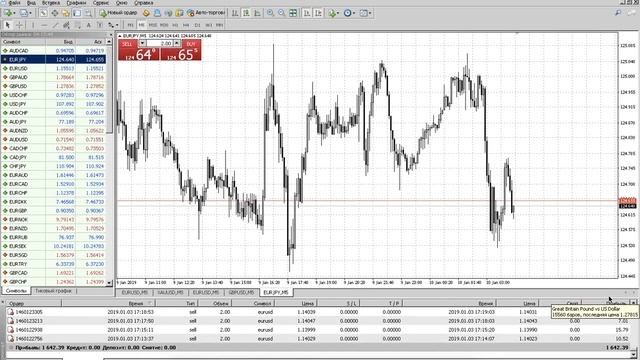This screenshot has height=360, width=640.
Task: Zoom in the chart with magnifier plus
Action: tap(270, 13)
